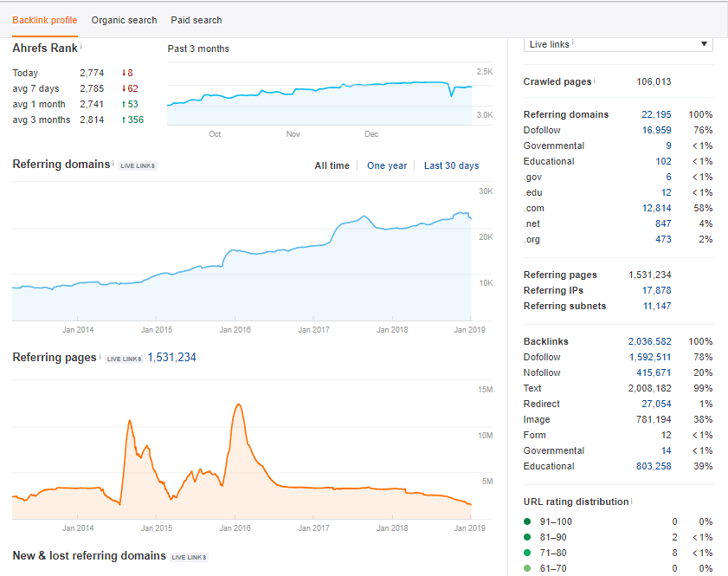Screen dimensions: 728x576
Task: Click info icon next to Crawled pages
Action: pos(595,81)
